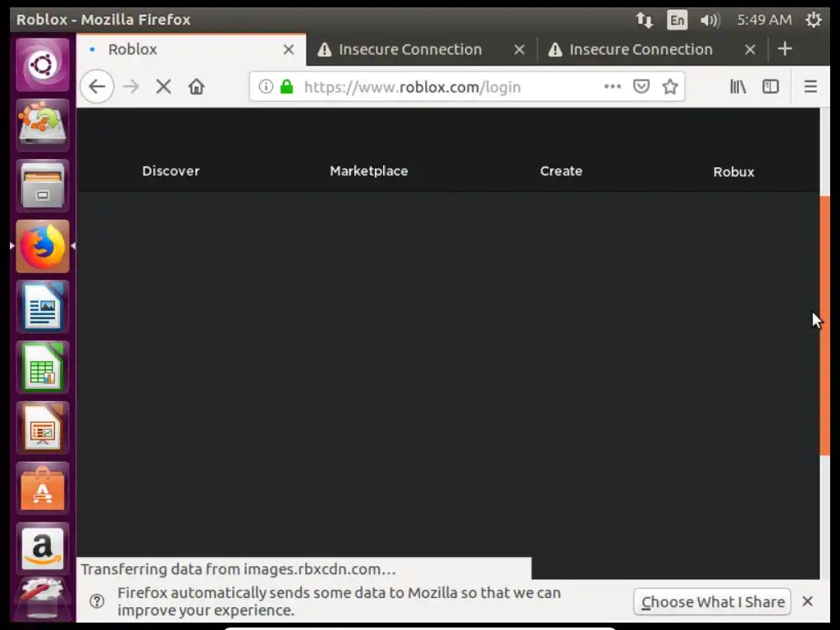This screenshot has height=630, width=840.
Task: Open the Library bookmarks and history icon
Action: 737,86
